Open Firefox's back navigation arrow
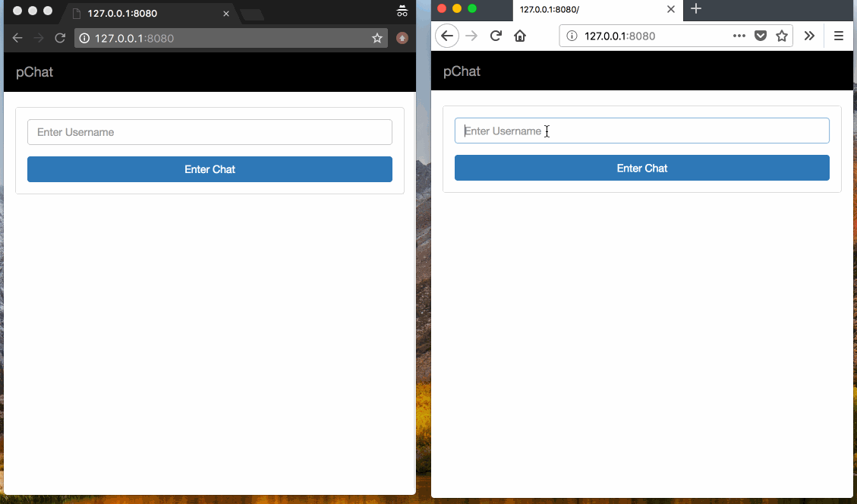The width and height of the screenshot is (857, 504). [446, 35]
